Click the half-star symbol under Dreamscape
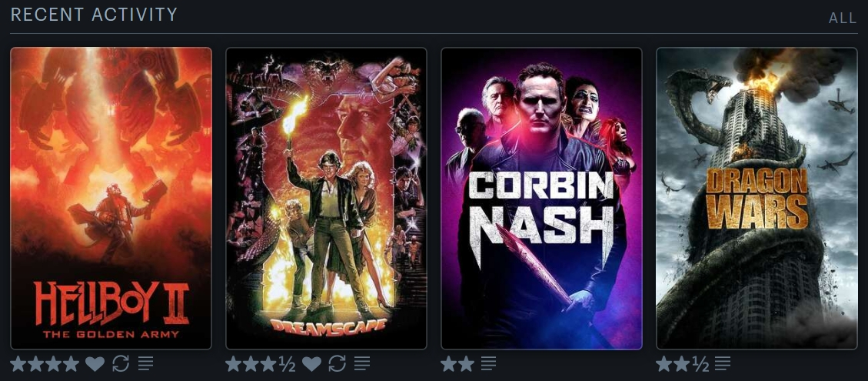Viewport: 868px width, 381px height. point(287,364)
